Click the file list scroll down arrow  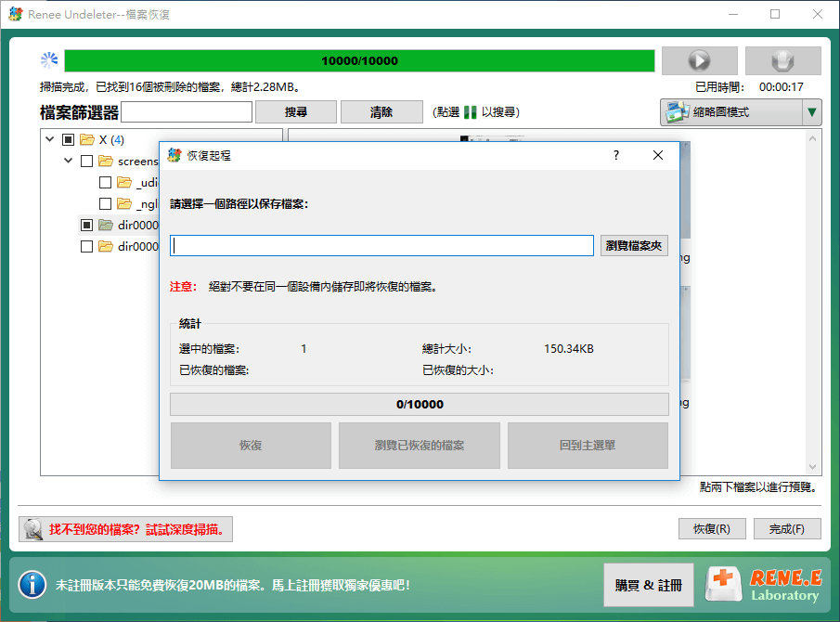[813, 467]
